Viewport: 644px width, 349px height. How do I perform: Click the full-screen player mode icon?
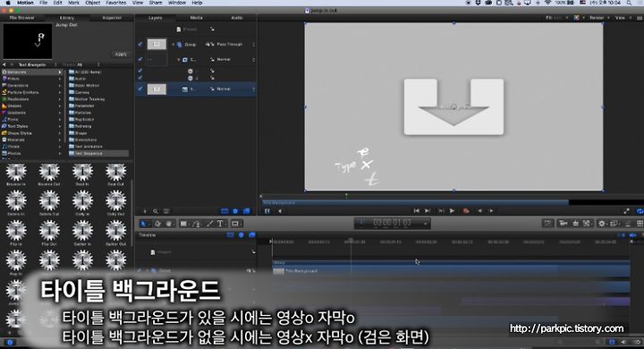(x=626, y=211)
